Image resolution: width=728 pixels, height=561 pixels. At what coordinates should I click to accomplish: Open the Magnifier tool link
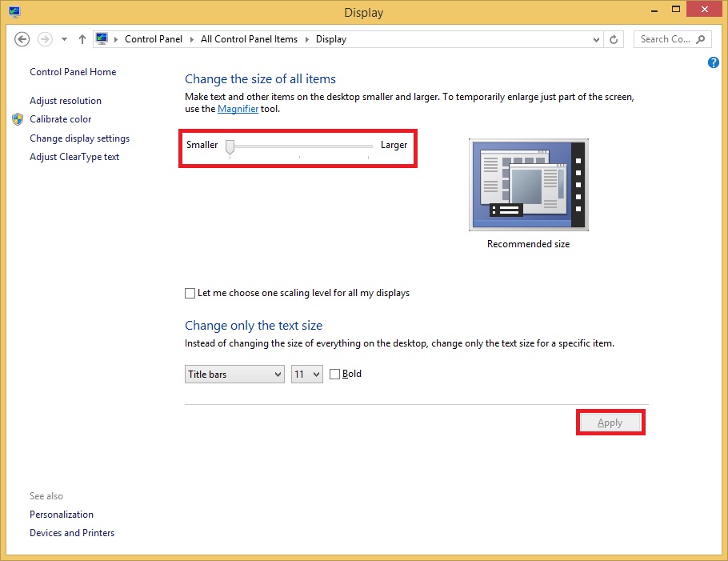click(x=238, y=109)
